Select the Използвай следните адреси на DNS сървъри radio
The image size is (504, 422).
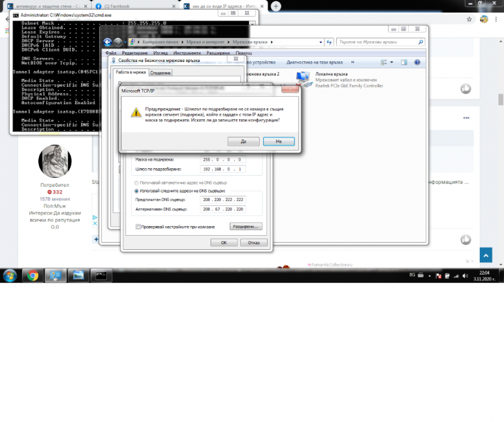click(136, 191)
